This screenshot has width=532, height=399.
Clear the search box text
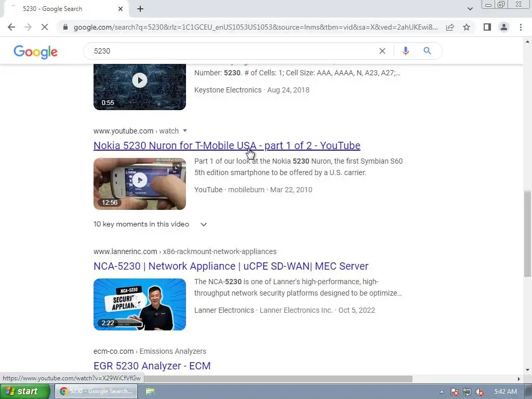[382, 51]
